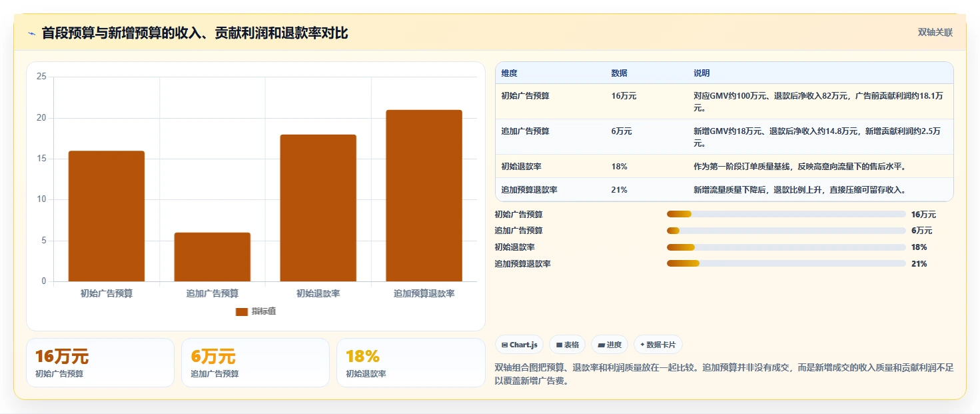Click description starting 对应GMV约100万元

click(x=818, y=102)
